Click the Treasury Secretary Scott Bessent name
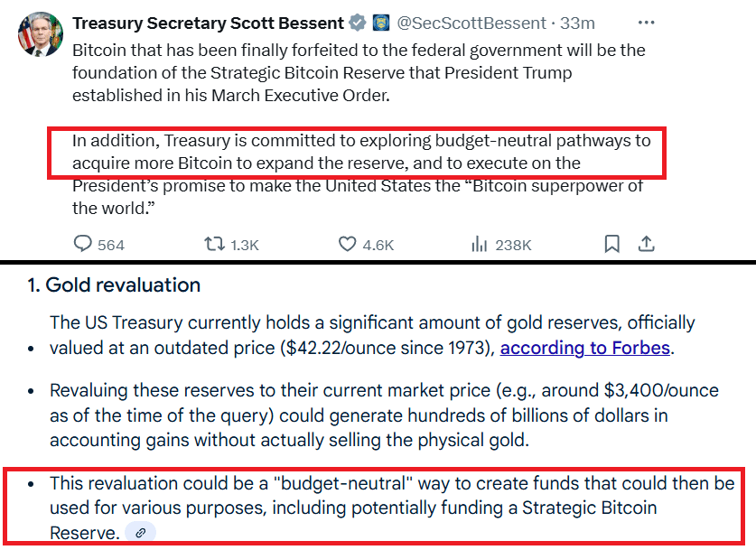Screen dimensions: 756x550 (209, 23)
